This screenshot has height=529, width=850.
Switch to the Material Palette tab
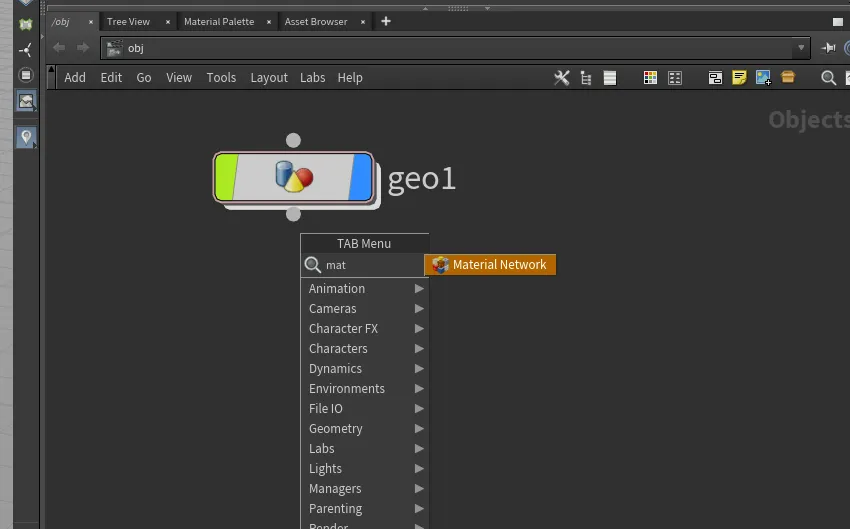[219, 22]
